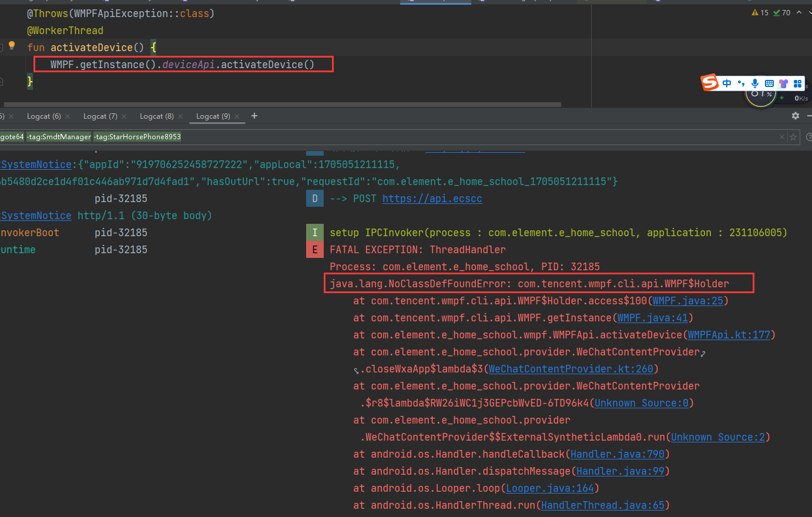The width and height of the screenshot is (812, 517).
Task: Open the https://api.ecscc link
Action: pos(432,199)
